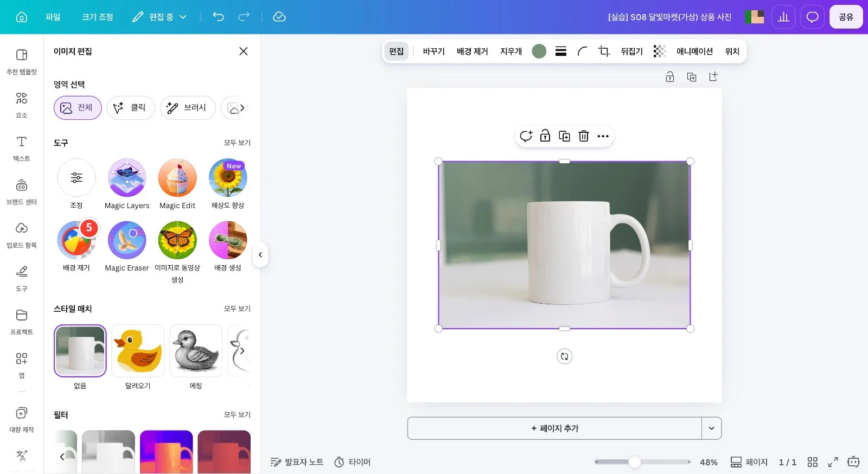Viewport: 868px width, 474px height.
Task: Lock the selected image from floating toolbar
Action: pyautogui.click(x=545, y=136)
